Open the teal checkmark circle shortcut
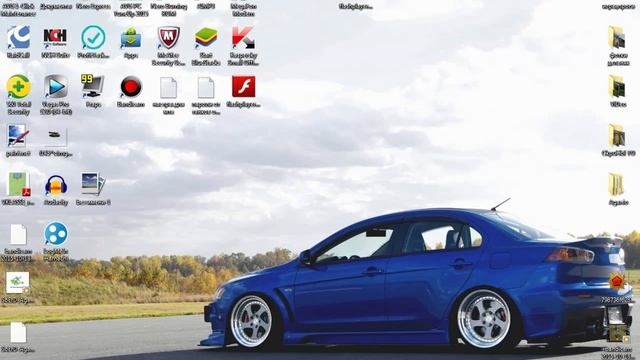The image size is (640, 360). click(x=93, y=38)
